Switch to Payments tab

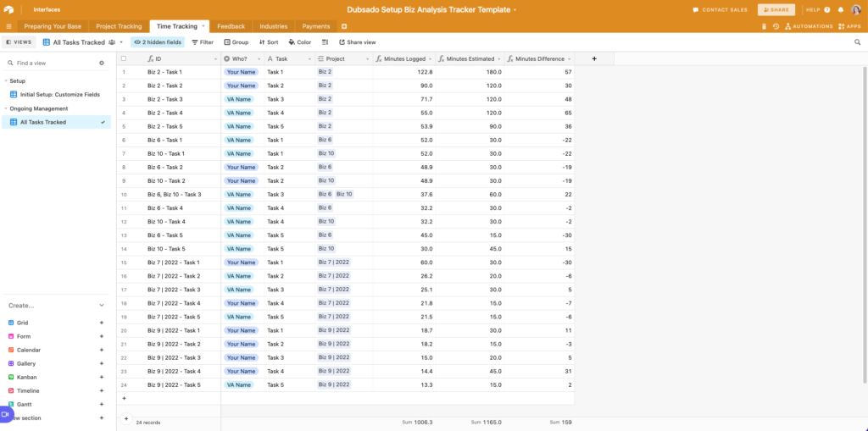click(316, 26)
